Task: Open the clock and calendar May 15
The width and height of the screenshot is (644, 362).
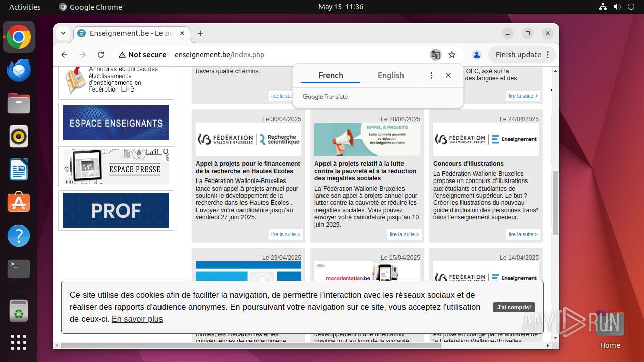Action: pyautogui.click(x=341, y=7)
